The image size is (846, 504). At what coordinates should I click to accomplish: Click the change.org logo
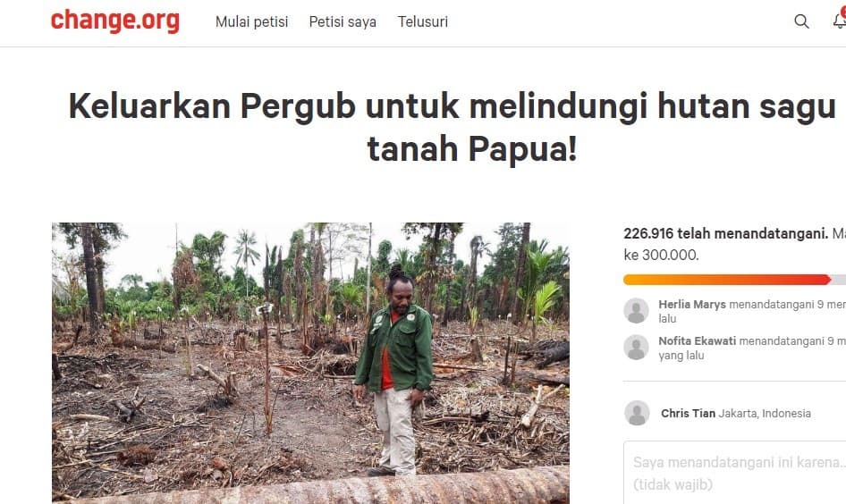pos(115,21)
